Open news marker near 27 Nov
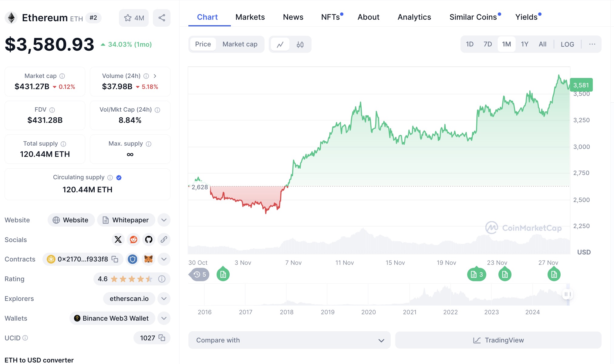Viewport: 614px width, 364px height. coord(554,274)
